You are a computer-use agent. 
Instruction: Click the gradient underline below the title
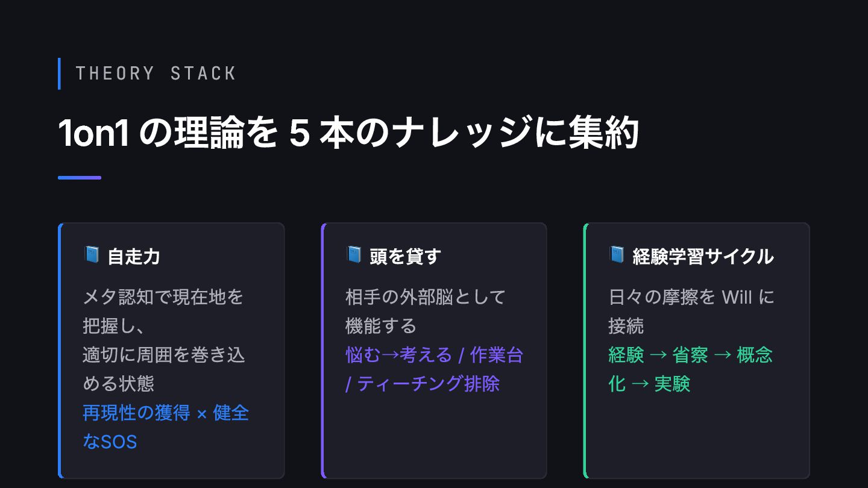click(x=80, y=178)
